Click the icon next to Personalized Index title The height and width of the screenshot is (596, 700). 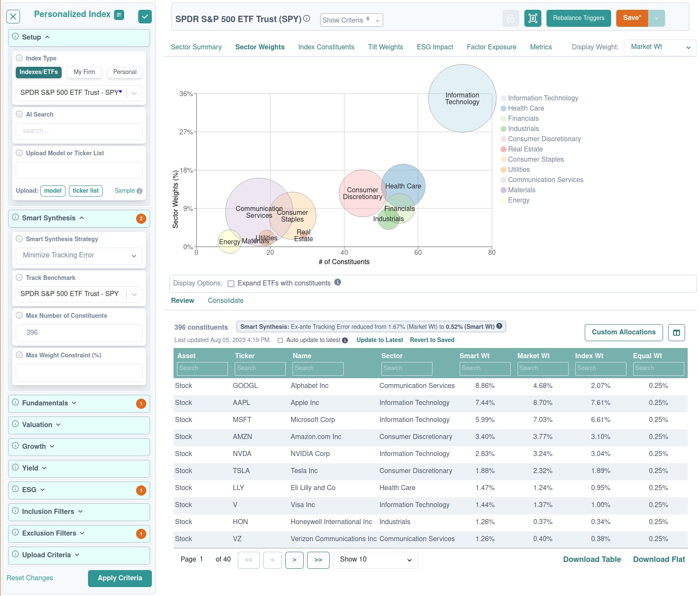click(119, 15)
